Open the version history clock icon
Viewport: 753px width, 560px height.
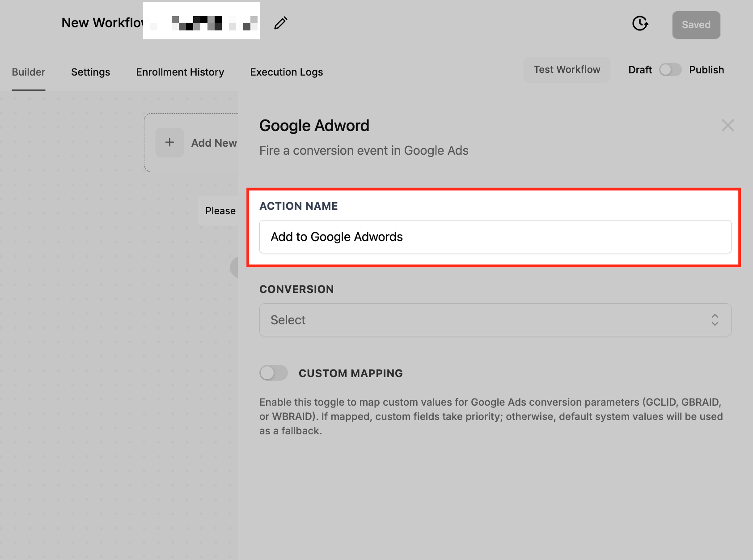click(x=640, y=23)
